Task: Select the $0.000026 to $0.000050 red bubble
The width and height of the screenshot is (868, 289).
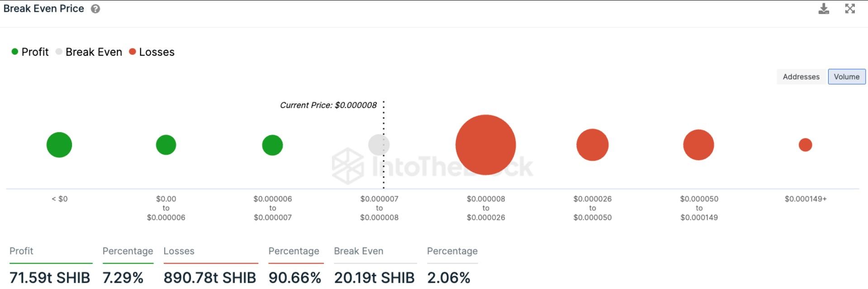Action: click(x=593, y=145)
